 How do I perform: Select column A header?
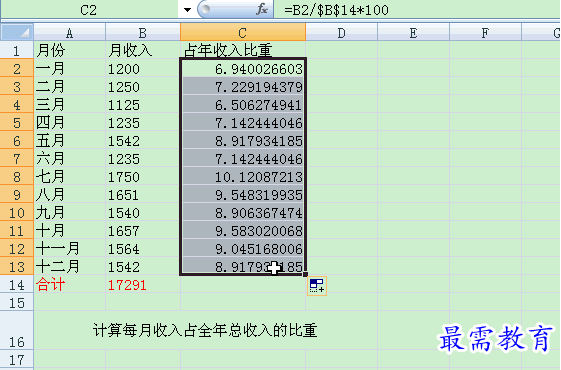(70, 33)
